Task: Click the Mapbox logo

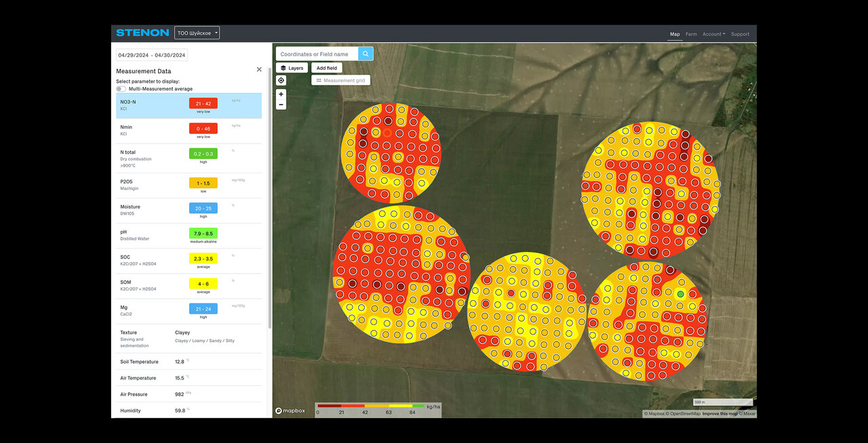Action: (290, 410)
